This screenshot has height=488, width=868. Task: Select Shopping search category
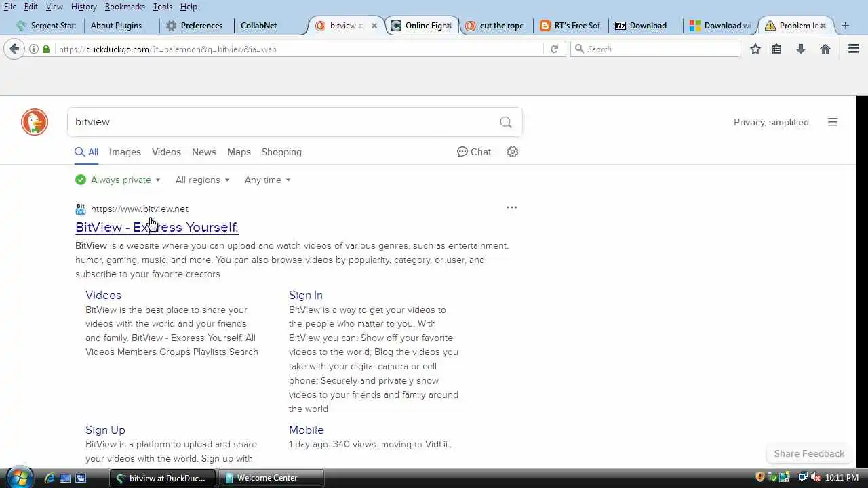281,152
